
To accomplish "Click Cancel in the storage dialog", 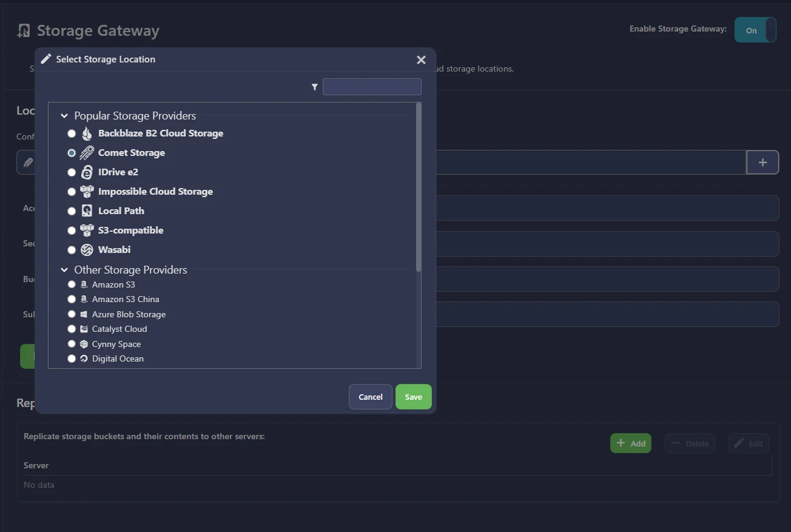I will (371, 397).
